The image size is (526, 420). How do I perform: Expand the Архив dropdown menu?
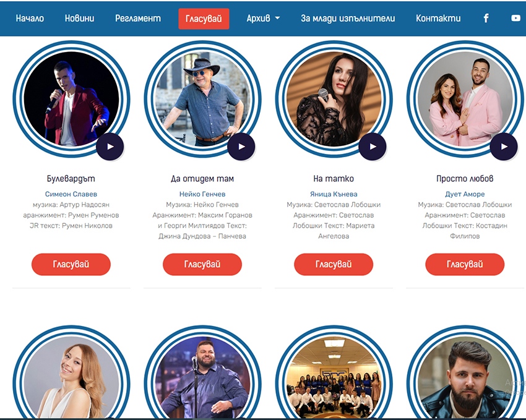pos(263,18)
